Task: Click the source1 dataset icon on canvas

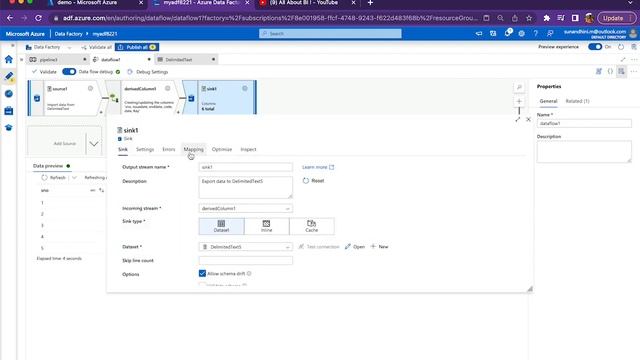Action: coord(37,98)
